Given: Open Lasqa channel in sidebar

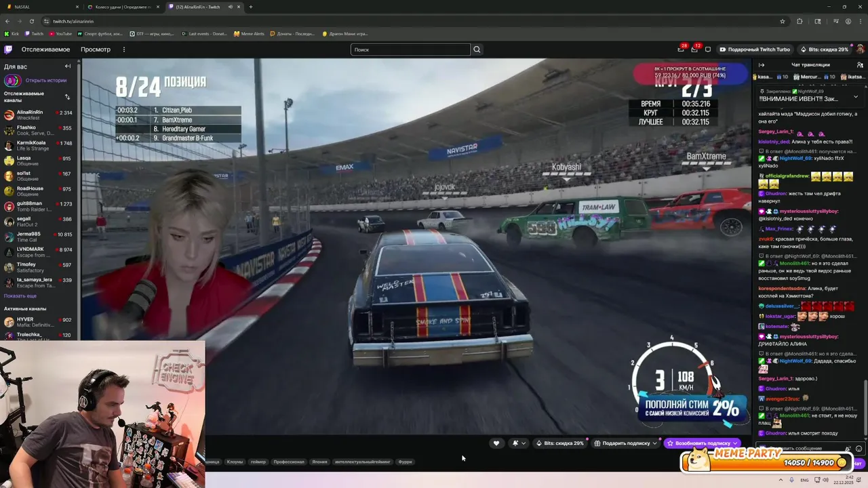Looking at the screenshot, I should (x=40, y=161).
